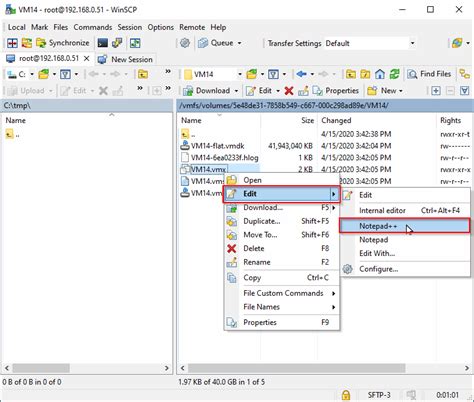This screenshot has width=474, height=402.
Task: Expand File Custom Commands submenu
Action: coord(282,293)
